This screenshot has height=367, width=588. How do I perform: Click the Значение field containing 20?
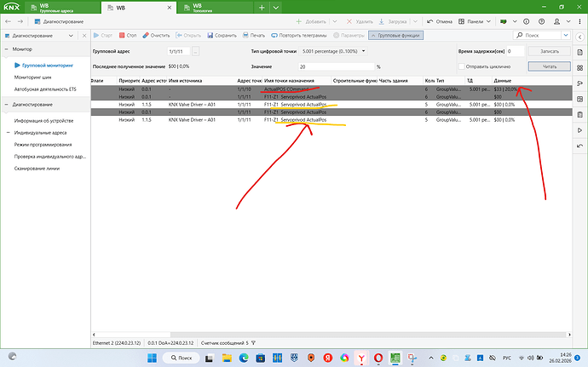[337, 66]
